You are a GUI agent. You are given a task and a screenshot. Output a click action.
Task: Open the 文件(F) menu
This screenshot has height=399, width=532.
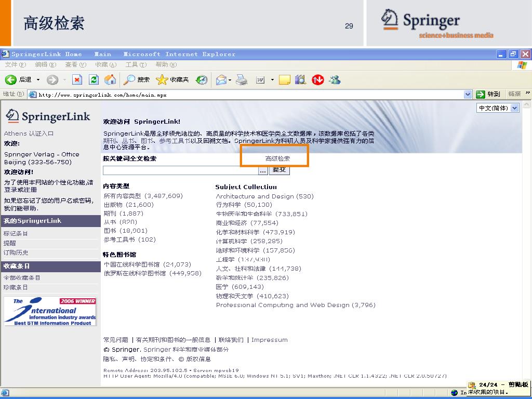point(16,64)
